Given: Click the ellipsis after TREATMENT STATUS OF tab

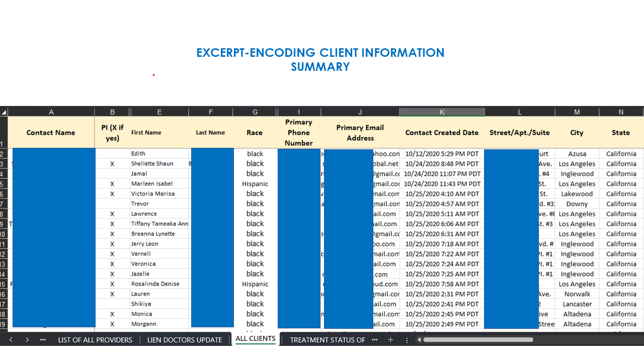Looking at the screenshot, I should click(x=375, y=340).
